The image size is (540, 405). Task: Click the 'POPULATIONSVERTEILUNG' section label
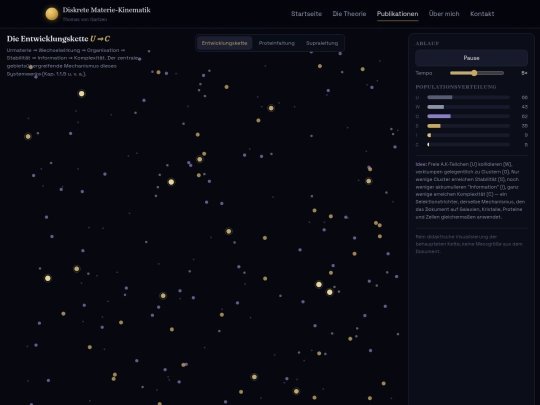pos(456,87)
